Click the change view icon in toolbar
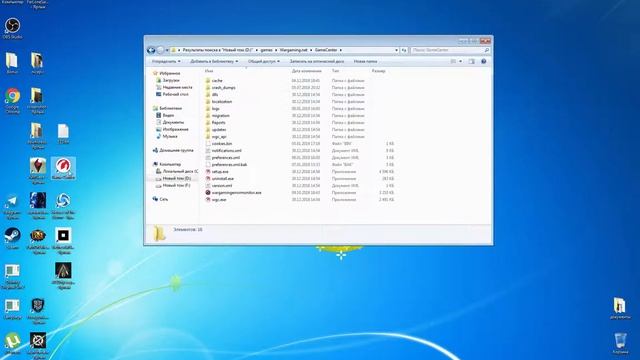 coord(453,61)
